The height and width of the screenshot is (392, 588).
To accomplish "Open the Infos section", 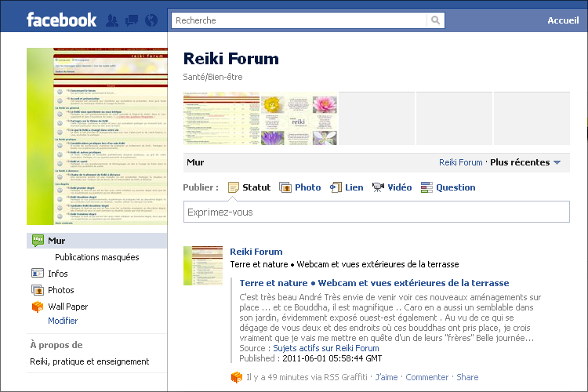I will pyautogui.click(x=57, y=274).
